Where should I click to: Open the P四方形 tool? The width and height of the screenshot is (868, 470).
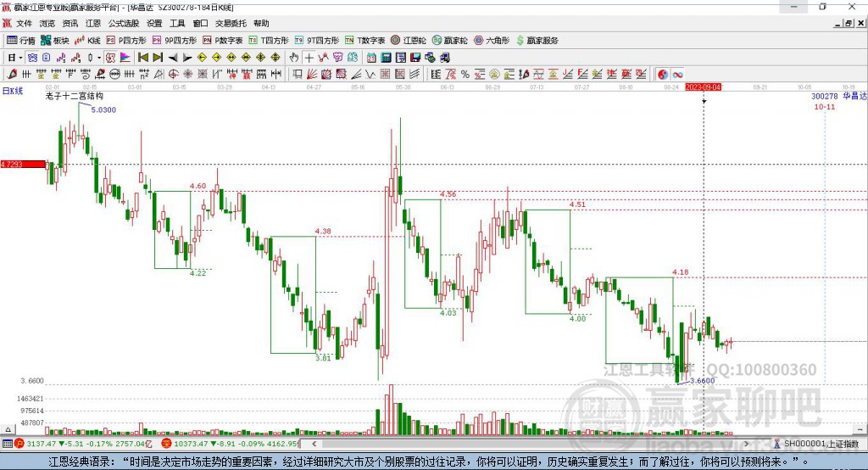[126, 41]
